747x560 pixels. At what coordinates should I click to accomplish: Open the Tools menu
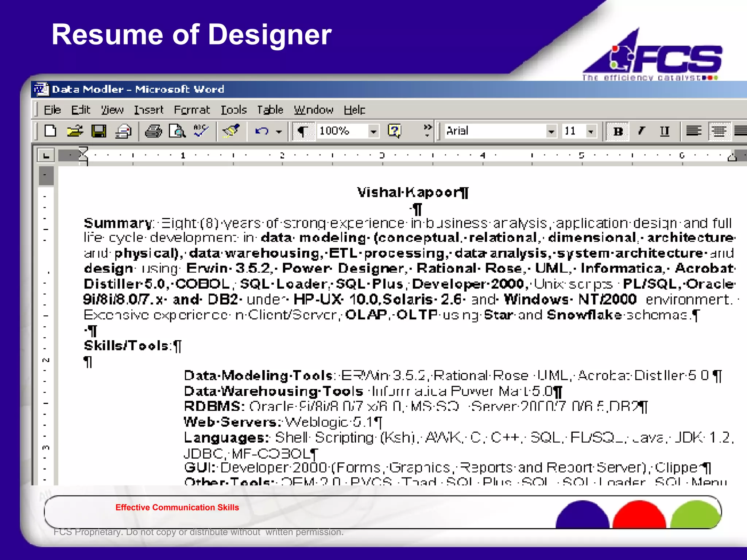[x=234, y=110]
